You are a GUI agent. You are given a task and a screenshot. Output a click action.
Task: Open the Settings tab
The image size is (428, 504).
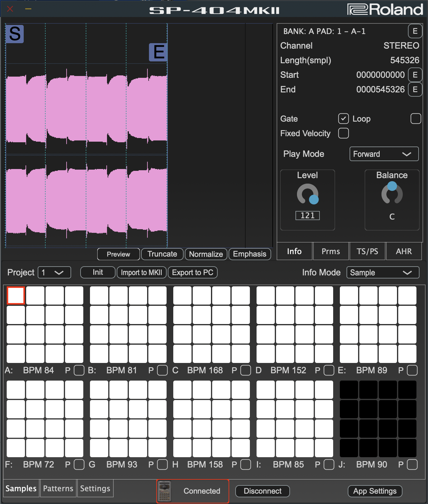[95, 488]
